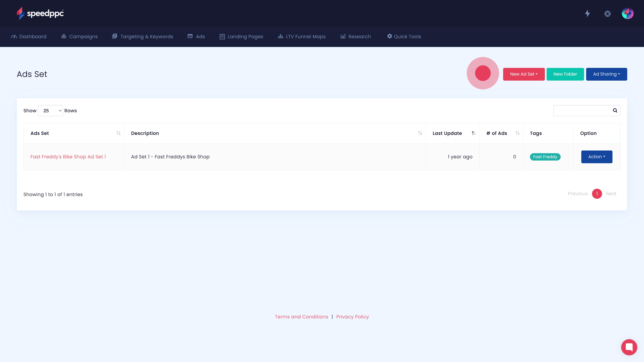Image resolution: width=644 pixels, height=362 pixels.
Task: Open the help lifebuoy icon
Action: 607,13
